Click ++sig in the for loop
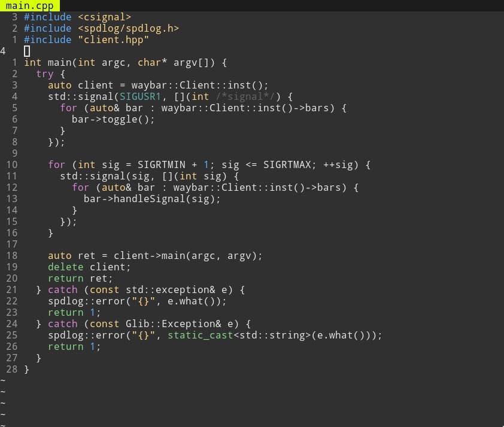504x427 pixels. pyautogui.click(x=338, y=164)
